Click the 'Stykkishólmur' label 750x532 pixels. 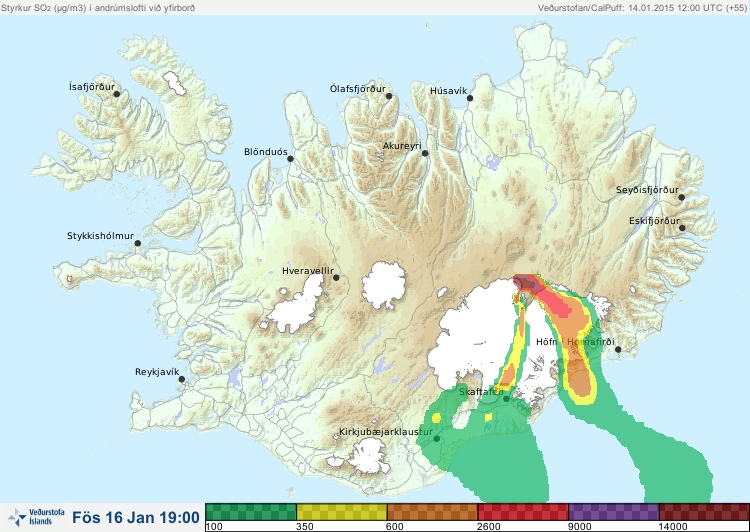point(100,236)
